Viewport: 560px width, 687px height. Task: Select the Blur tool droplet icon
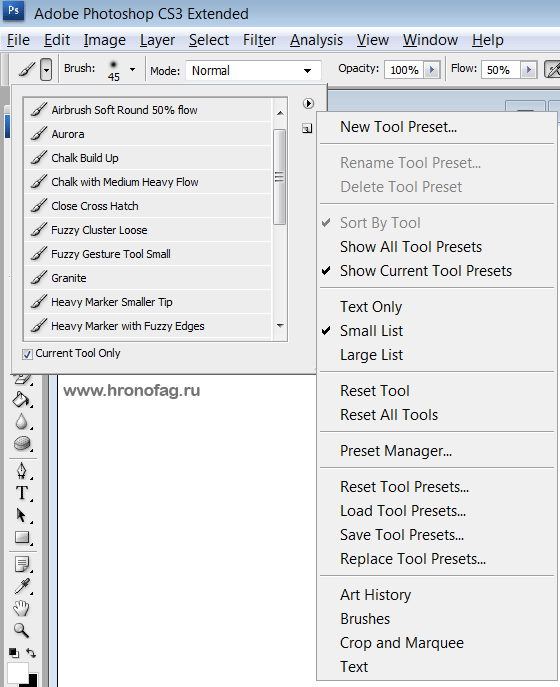point(21,421)
